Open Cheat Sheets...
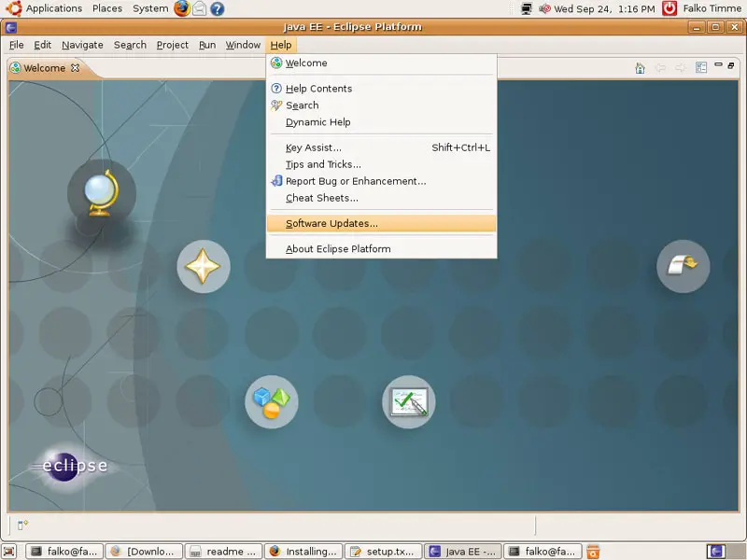This screenshot has width=747, height=560. (382, 198)
